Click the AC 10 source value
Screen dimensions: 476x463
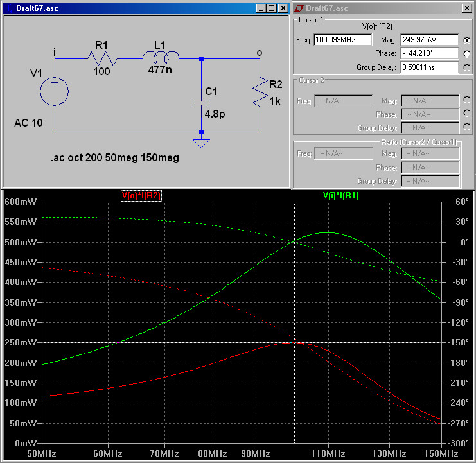click(x=28, y=123)
